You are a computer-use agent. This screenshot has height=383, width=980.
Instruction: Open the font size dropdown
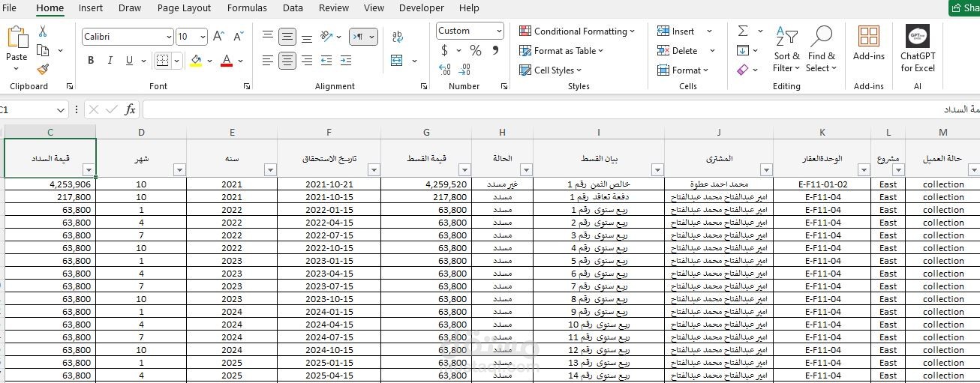coord(203,37)
